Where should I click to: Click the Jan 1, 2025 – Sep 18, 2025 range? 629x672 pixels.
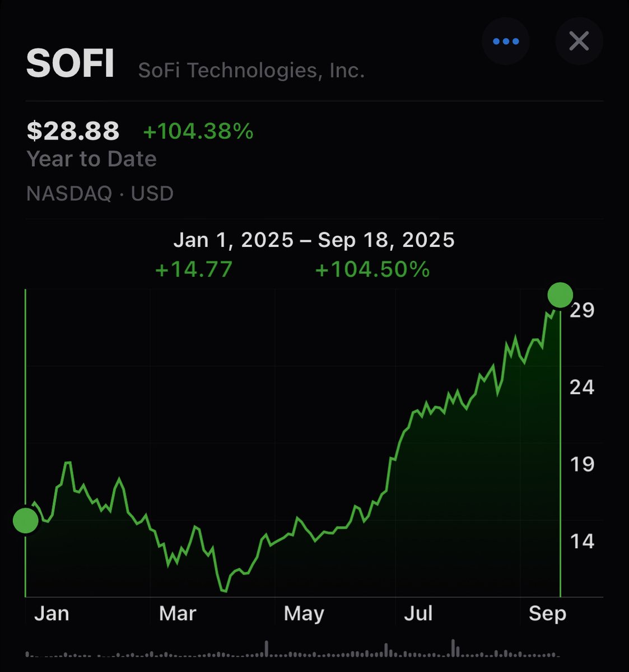(314, 240)
